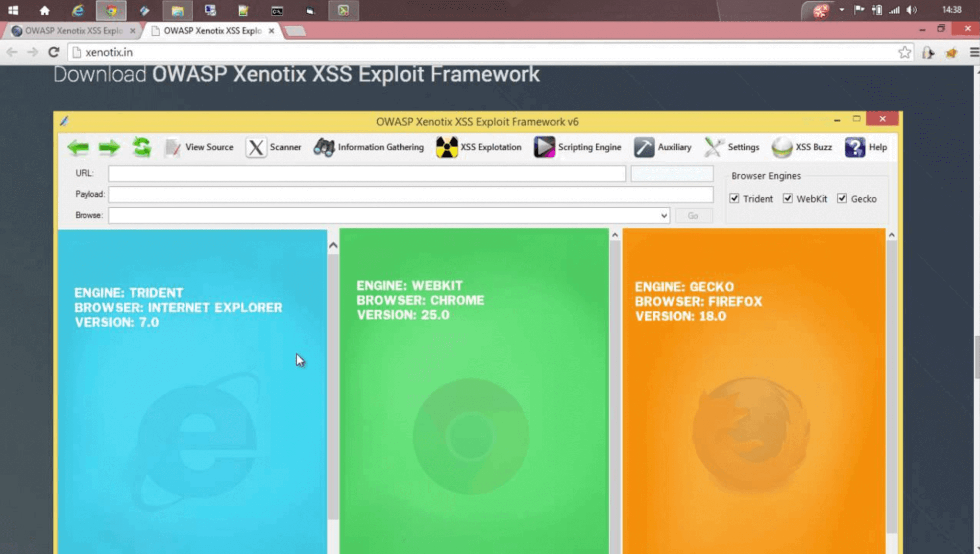The width and height of the screenshot is (980, 554).
Task: Click scroll-up arrow of WebKit pane
Action: [x=615, y=235]
